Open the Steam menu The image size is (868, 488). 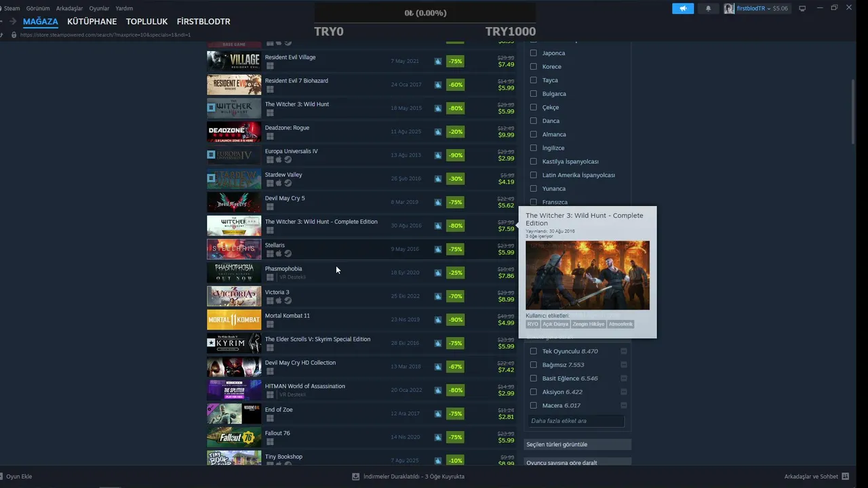pyautogui.click(x=12, y=8)
